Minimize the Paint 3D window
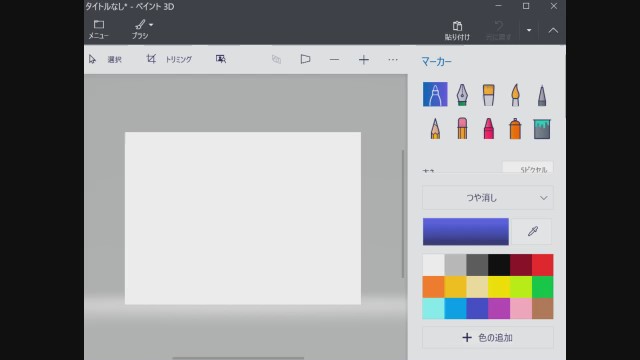 498,6
